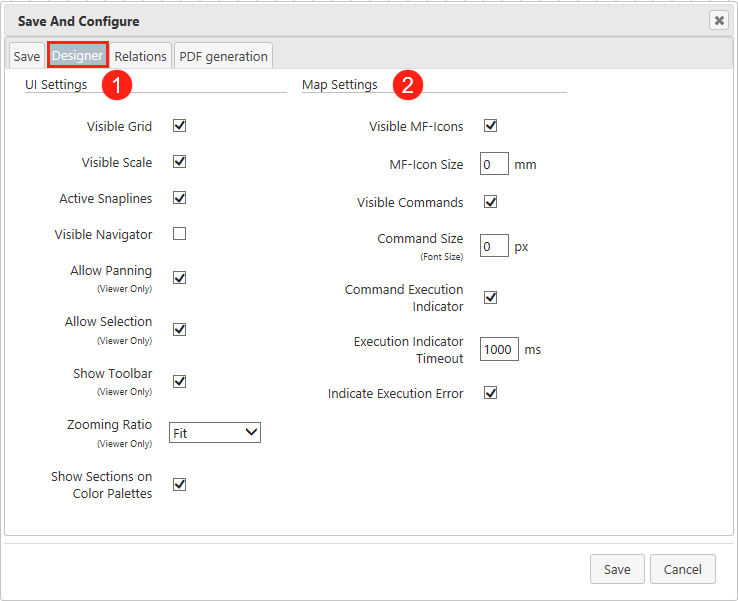Viewport: 738px width, 601px height.
Task: Switch to the Save tab
Action: point(27,57)
